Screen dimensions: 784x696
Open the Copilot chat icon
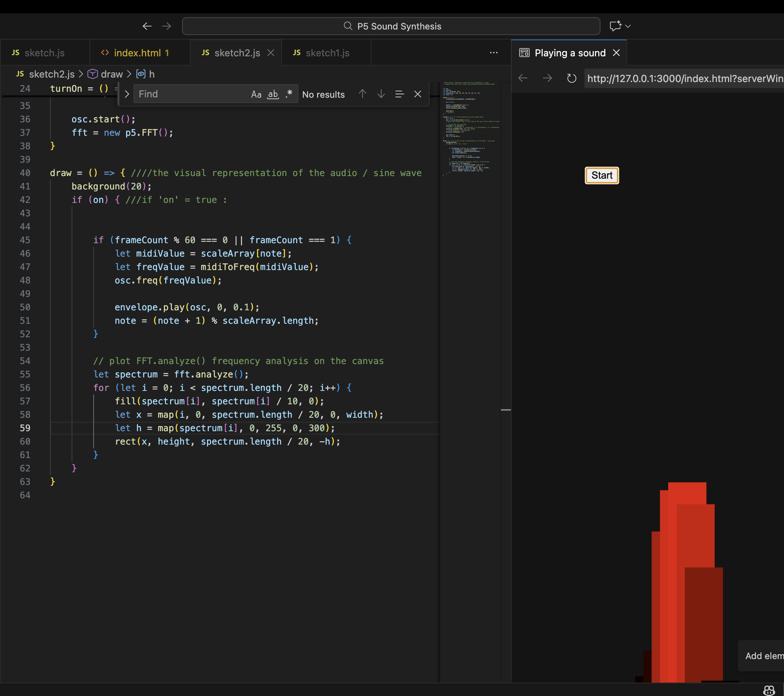[x=615, y=26]
